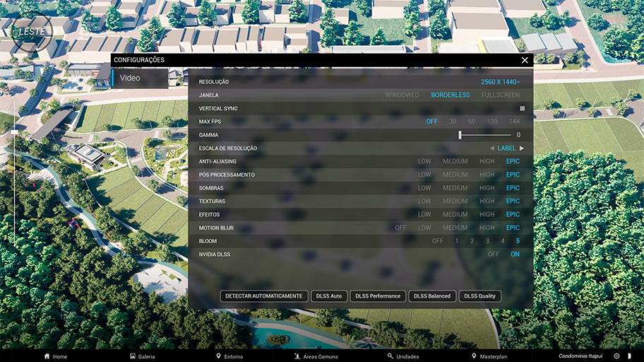Screen dimensions: 644x362
Task: Click left arrow of Escala de Resolução
Action: [491, 148]
